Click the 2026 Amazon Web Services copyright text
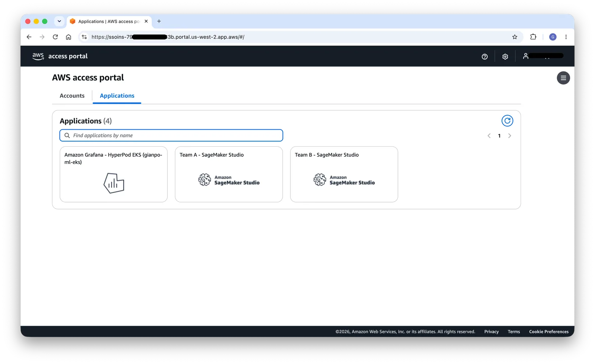The image size is (595, 364). 405,332
